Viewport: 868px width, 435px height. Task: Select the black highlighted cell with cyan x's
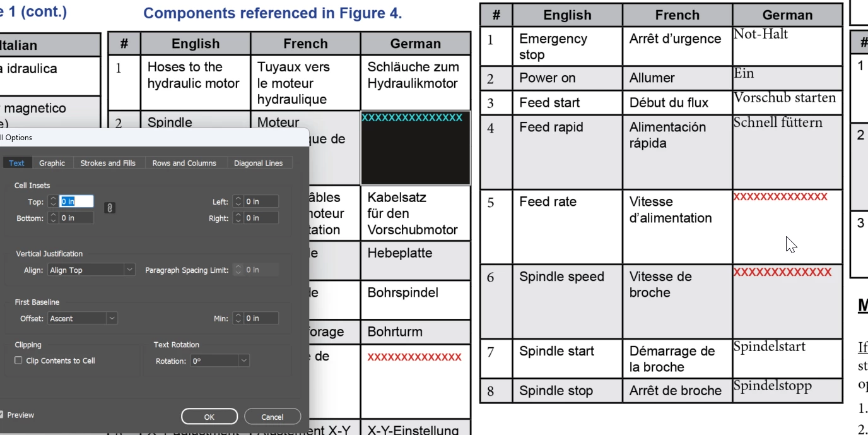point(416,148)
